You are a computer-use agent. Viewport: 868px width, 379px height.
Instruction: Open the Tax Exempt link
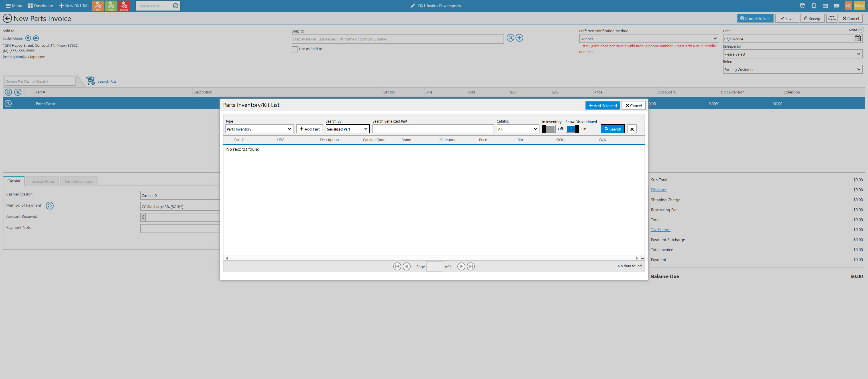click(661, 230)
